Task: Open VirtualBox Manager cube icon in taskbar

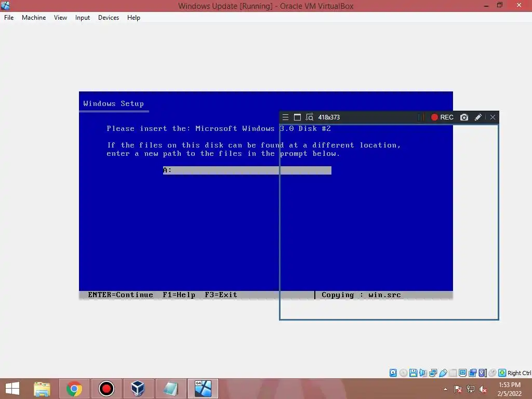Action: coord(138,389)
